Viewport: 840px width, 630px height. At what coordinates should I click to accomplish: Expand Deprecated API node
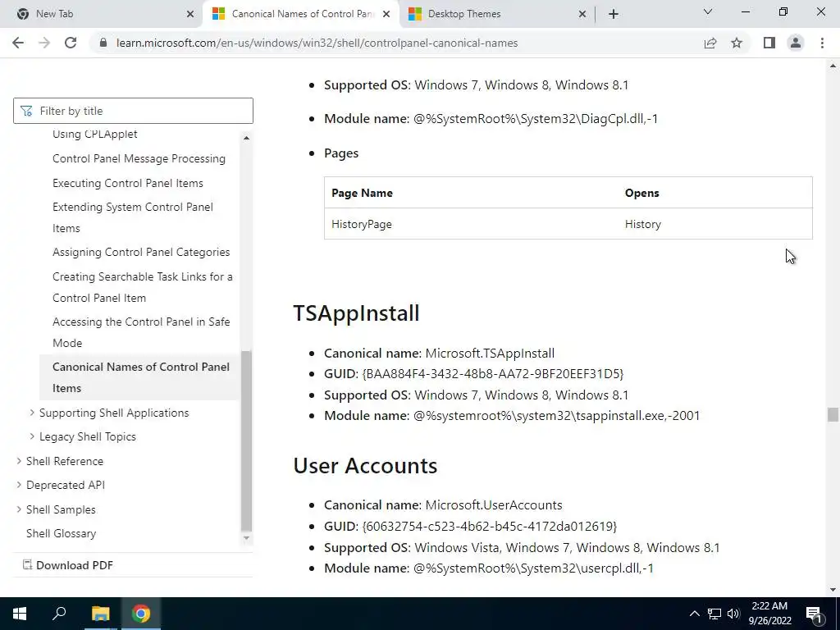pyautogui.click(x=19, y=485)
